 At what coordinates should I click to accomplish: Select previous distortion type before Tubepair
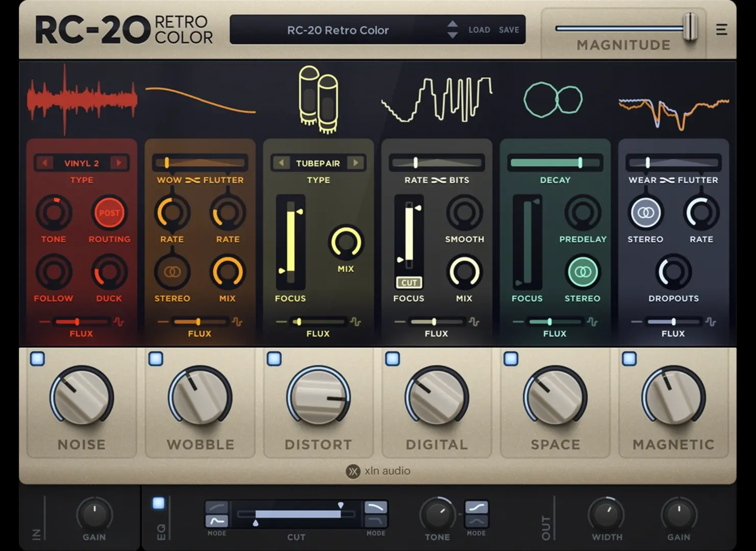[281, 163]
